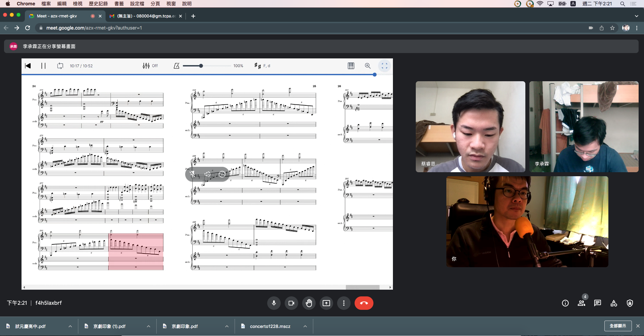Adjust the tempo slider at 100%
The image size is (644, 336).
206,66
